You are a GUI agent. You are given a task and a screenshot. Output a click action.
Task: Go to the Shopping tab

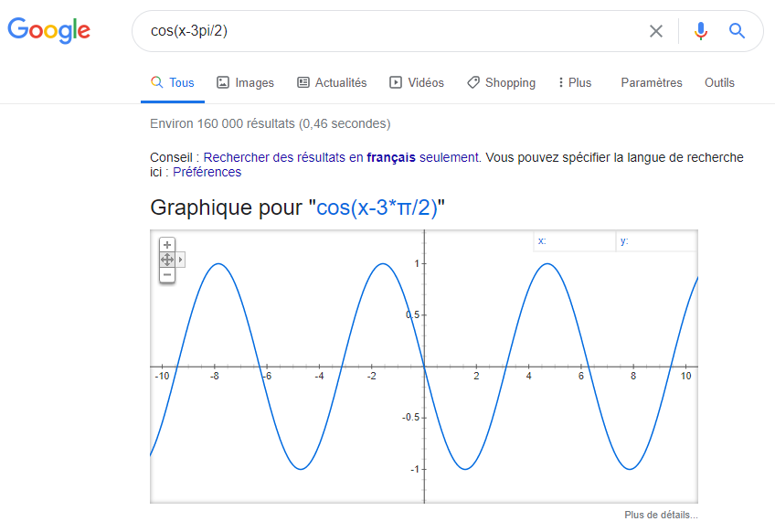point(501,82)
